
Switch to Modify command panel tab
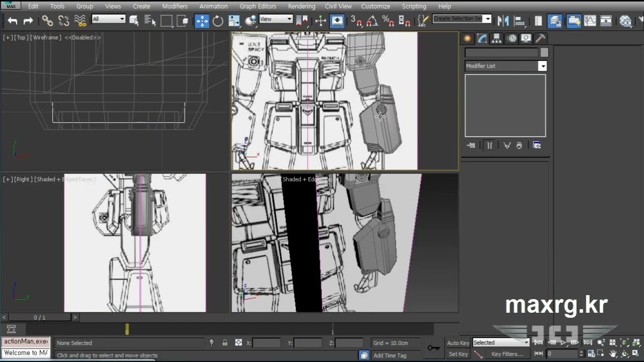point(482,38)
